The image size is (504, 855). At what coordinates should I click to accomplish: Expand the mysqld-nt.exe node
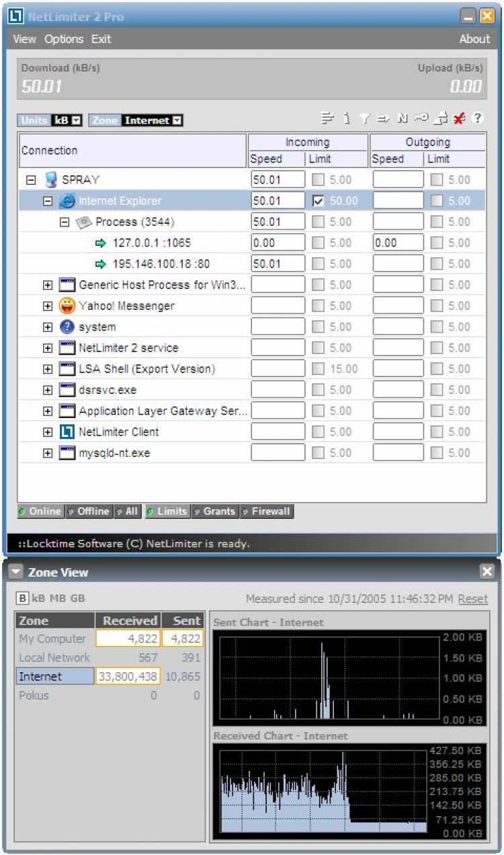48,453
